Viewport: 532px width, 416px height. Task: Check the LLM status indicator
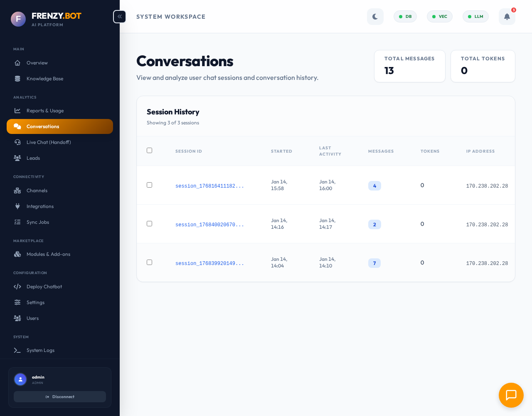click(x=475, y=17)
